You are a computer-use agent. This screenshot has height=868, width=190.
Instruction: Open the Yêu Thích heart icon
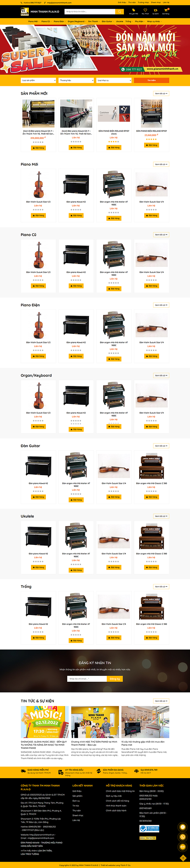pyautogui.click(x=145, y=11)
